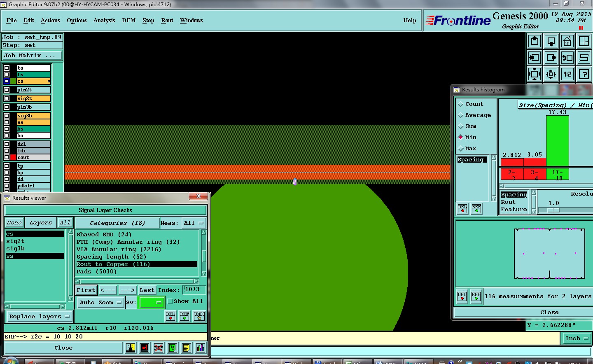Viewport: 593px width, 364px height.
Task: Open the yellow report notes icon
Action: (x=187, y=348)
